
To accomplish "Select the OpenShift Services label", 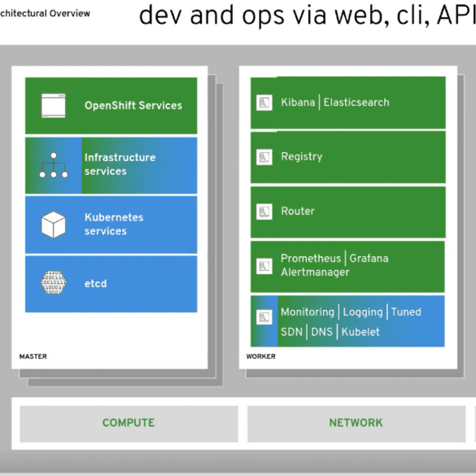I will (x=133, y=105).
